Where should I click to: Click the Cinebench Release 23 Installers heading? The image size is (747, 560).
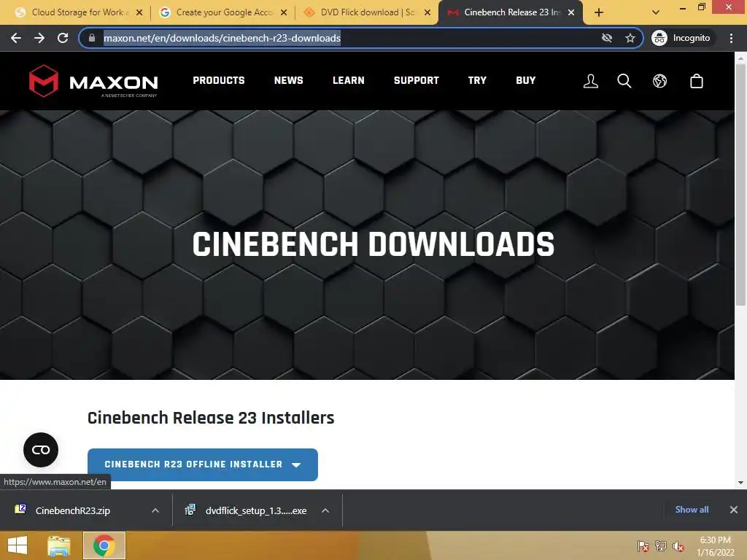[211, 418]
